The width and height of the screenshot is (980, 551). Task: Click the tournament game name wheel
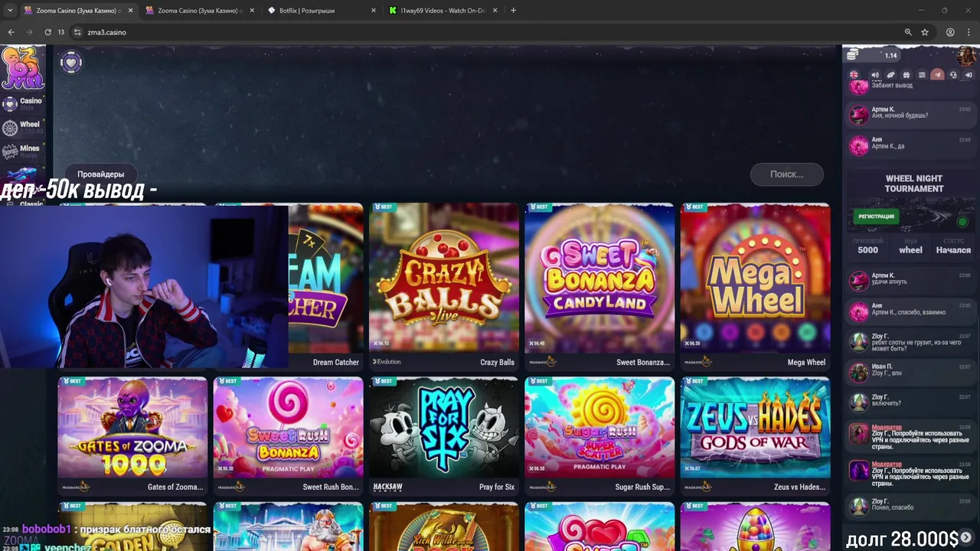coord(910,250)
